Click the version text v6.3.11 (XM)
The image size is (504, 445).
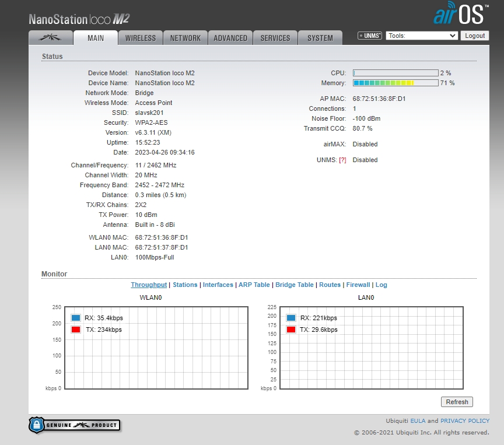[153, 133]
